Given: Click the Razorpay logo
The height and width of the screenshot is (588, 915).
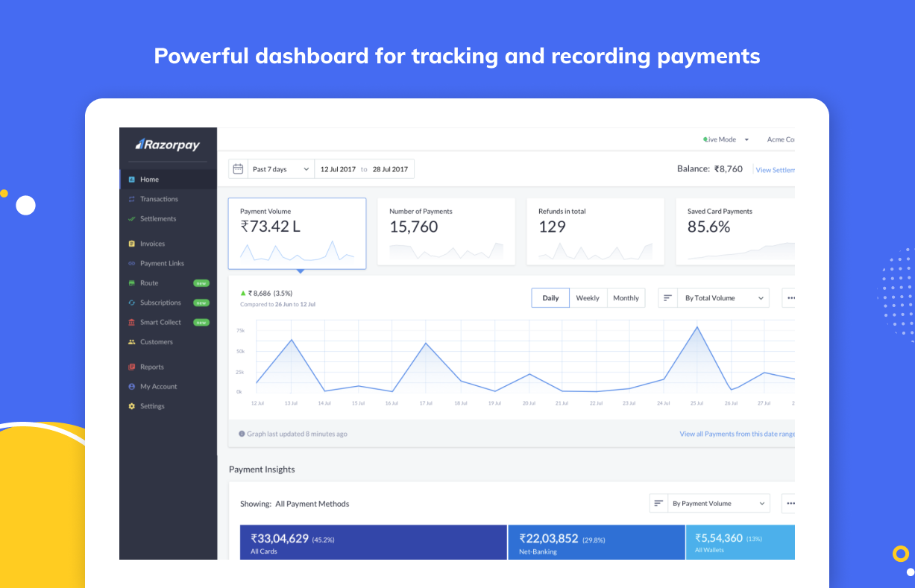Looking at the screenshot, I should click(167, 145).
